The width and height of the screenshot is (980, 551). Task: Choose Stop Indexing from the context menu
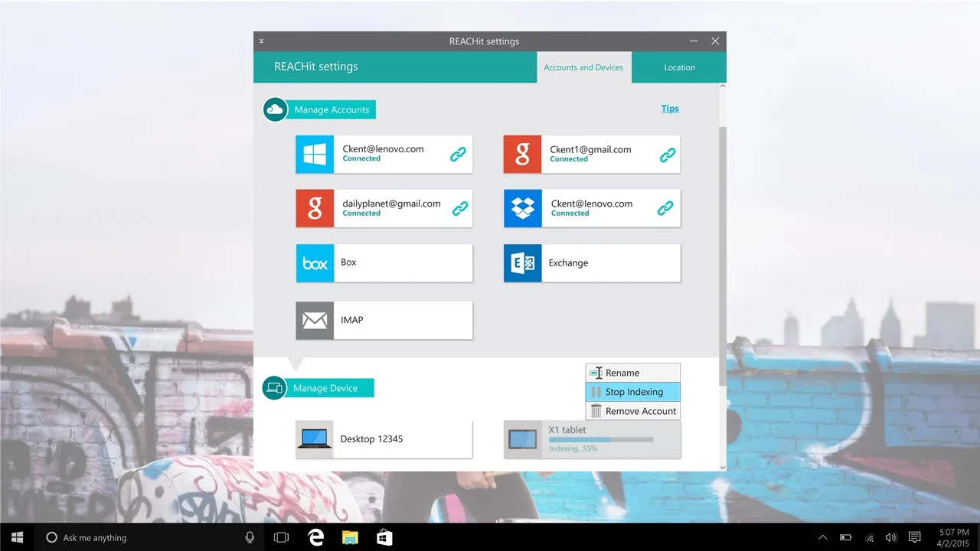click(633, 392)
